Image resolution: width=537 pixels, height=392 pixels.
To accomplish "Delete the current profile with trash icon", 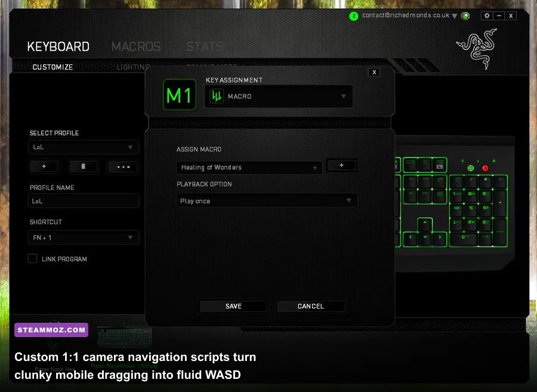I will click(x=83, y=166).
